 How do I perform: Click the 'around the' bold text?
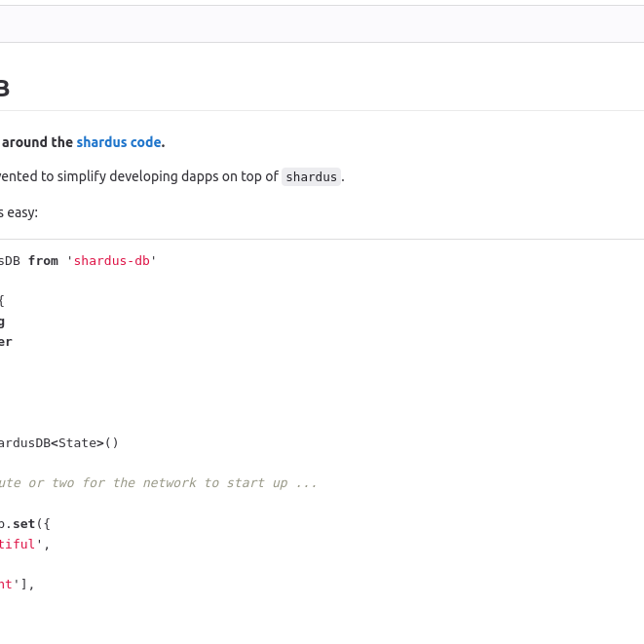[37, 142]
